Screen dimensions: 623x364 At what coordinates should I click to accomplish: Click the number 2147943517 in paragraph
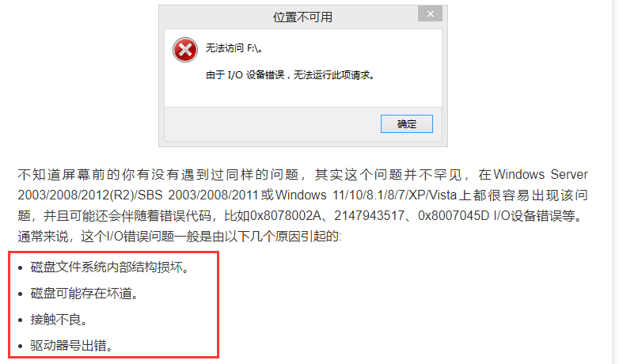pyautogui.click(x=369, y=216)
